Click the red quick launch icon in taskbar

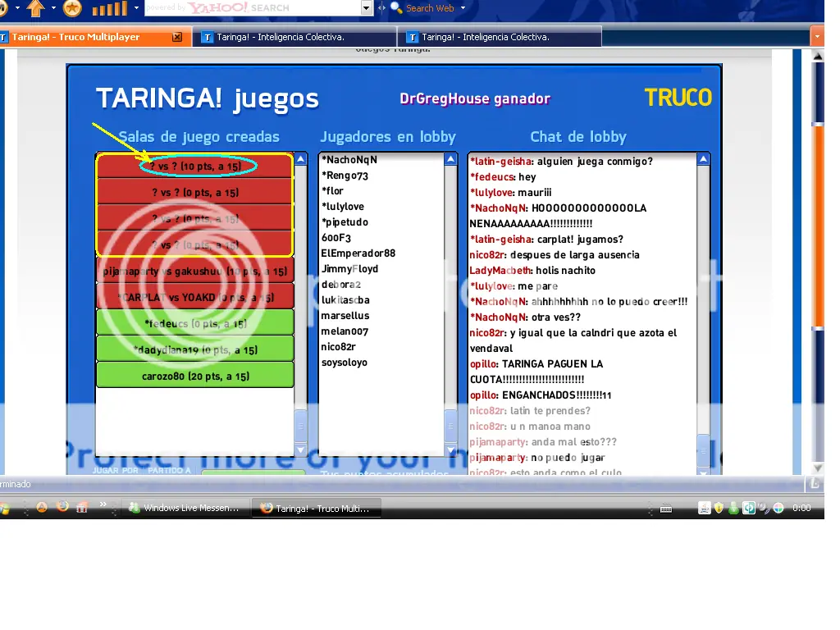[81, 507]
